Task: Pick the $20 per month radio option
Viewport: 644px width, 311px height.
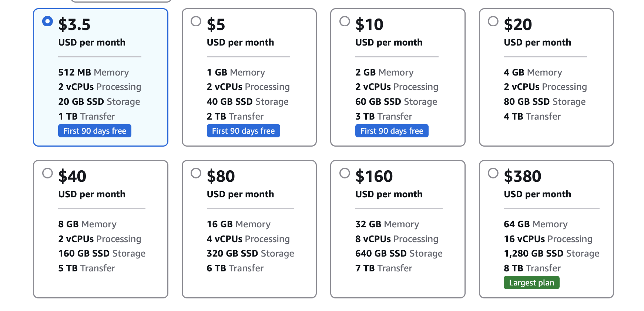Action: coord(493,21)
